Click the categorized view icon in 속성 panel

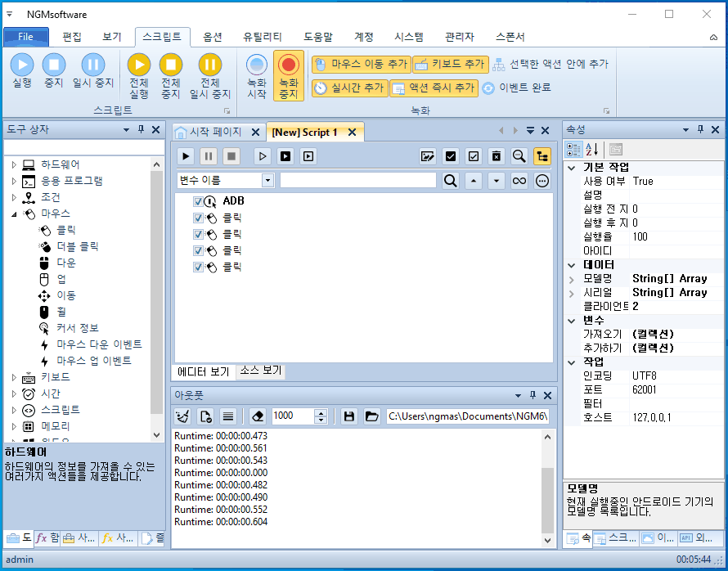coord(573,150)
